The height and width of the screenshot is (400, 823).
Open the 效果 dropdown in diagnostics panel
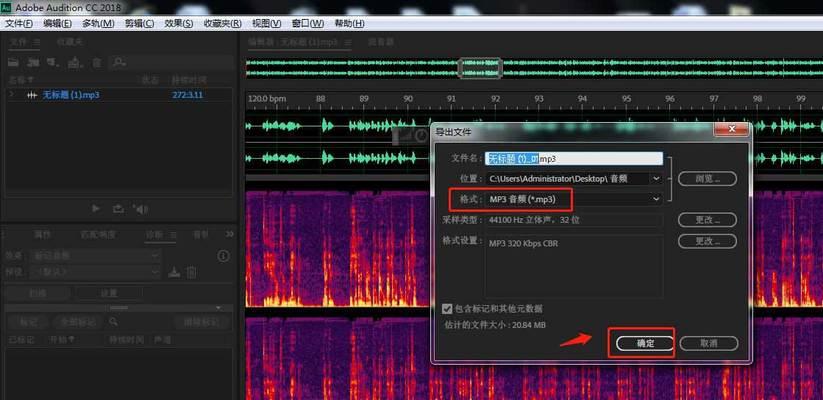point(96,256)
